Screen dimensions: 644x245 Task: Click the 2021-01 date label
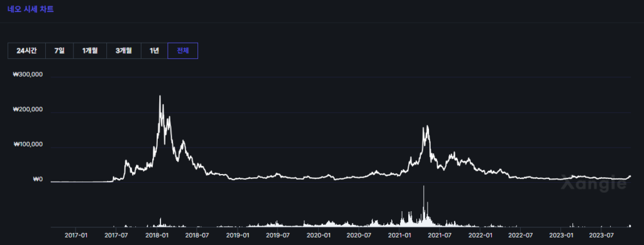click(399, 236)
